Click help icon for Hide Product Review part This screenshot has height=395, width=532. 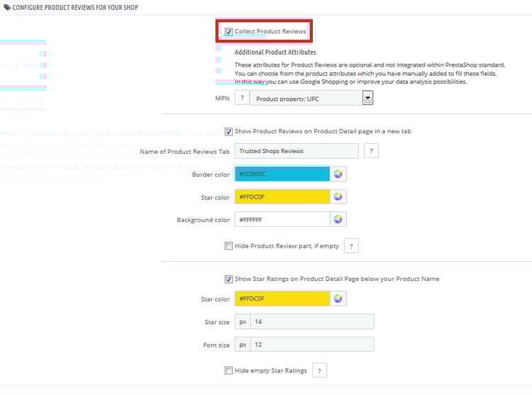[351, 246]
